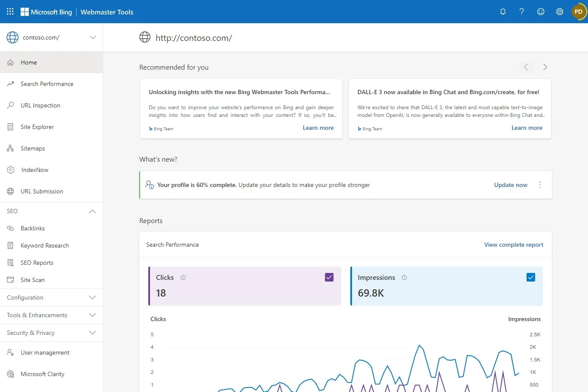Open User management
588x392 pixels.
point(52,352)
